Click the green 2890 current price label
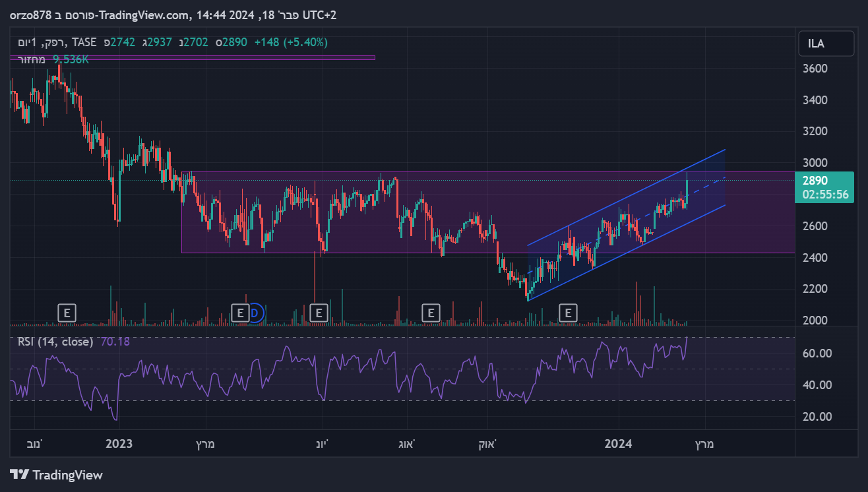 tap(815, 181)
